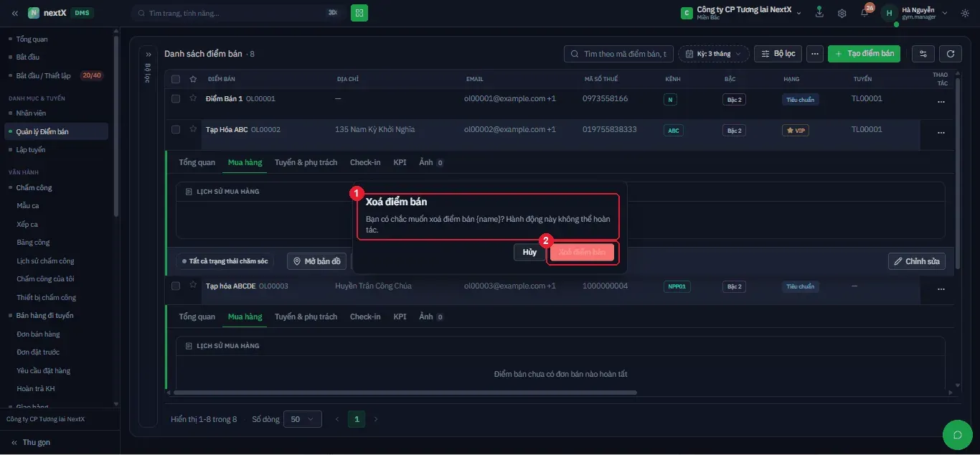The height and width of the screenshot is (455, 980).
Task: Go to Nhân viên in the sidebar
Action: coord(31,113)
